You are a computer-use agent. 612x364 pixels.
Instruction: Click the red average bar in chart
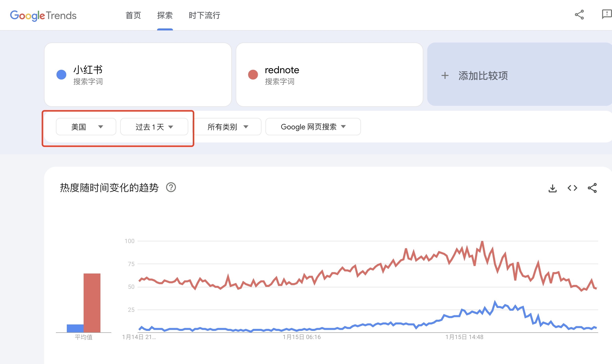(92, 303)
